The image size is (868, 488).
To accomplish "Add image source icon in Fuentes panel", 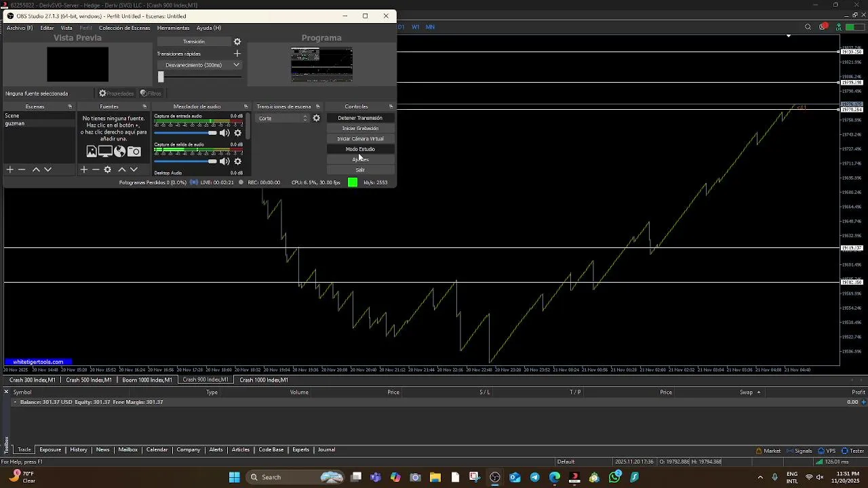I will (x=92, y=152).
